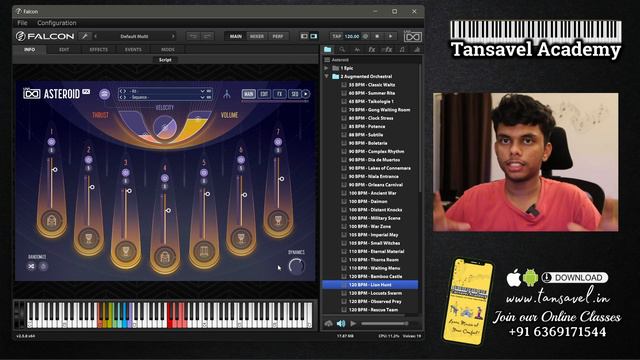Click the tempo value 120.00 field
This screenshot has height=360, width=640.
click(x=352, y=36)
